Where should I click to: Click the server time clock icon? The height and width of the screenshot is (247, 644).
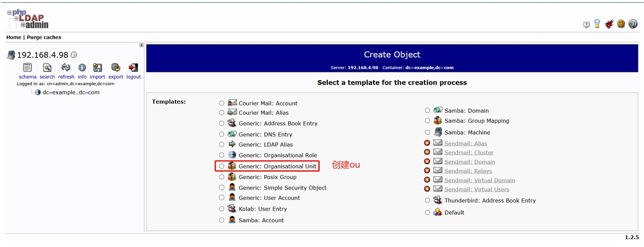74,55
